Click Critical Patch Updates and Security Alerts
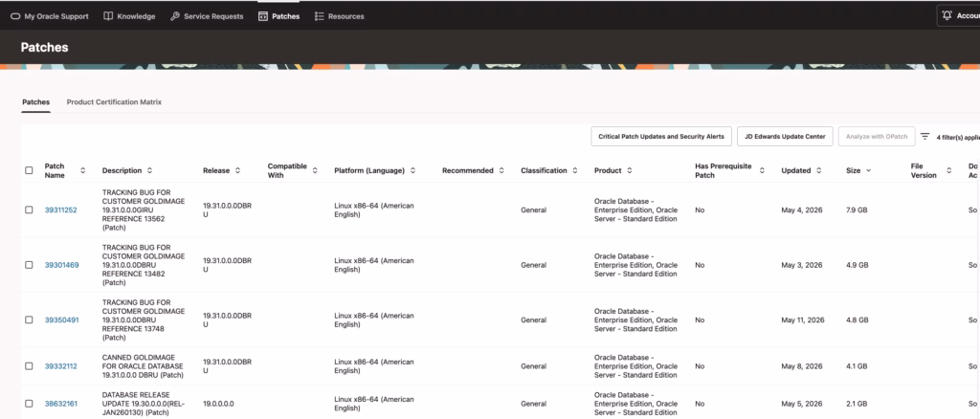This screenshot has width=980, height=419. 661,136
